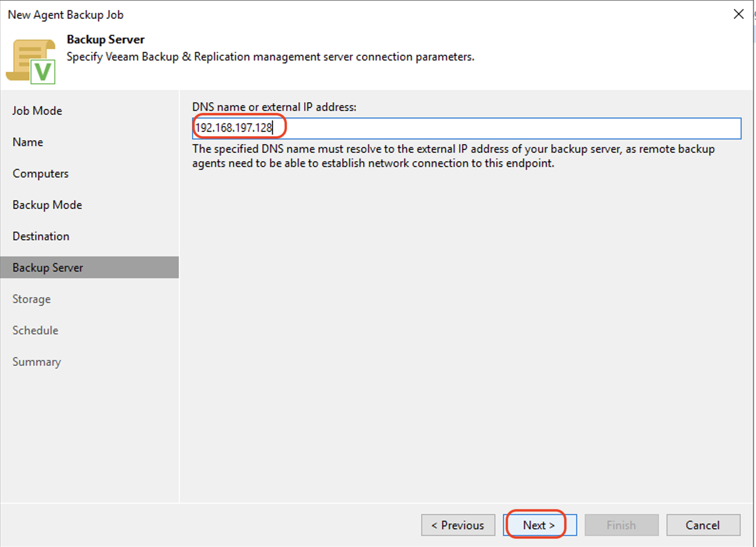756x547 pixels.
Task: Click the 'DNS name or external IP address' label
Action: pos(274,107)
